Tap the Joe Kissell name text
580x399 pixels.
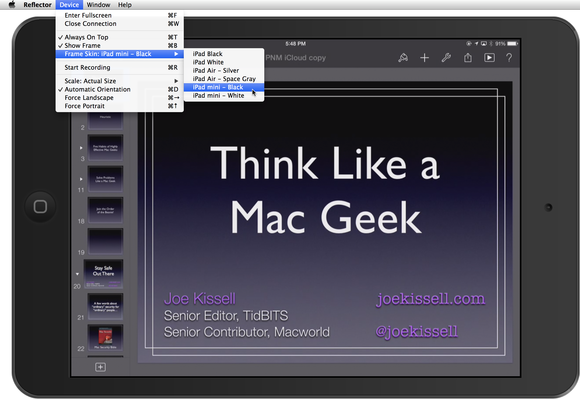pos(200,298)
